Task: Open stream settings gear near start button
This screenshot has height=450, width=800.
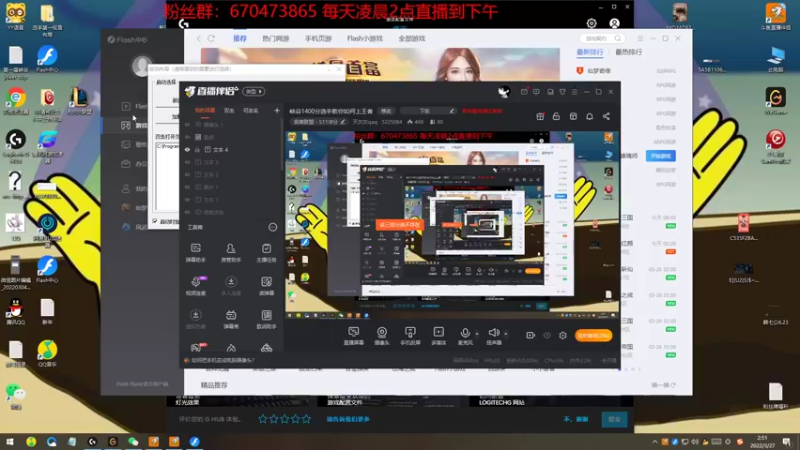Action: (x=563, y=335)
